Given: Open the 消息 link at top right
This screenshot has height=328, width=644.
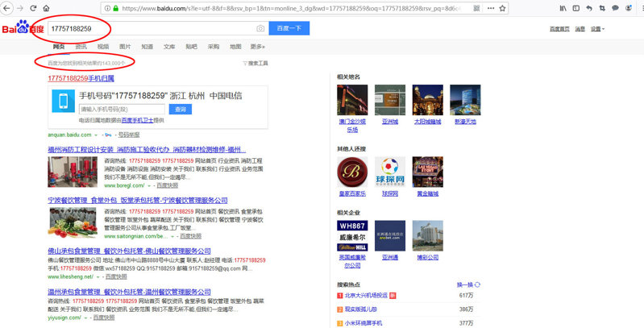Looking at the screenshot, I should [580, 29].
